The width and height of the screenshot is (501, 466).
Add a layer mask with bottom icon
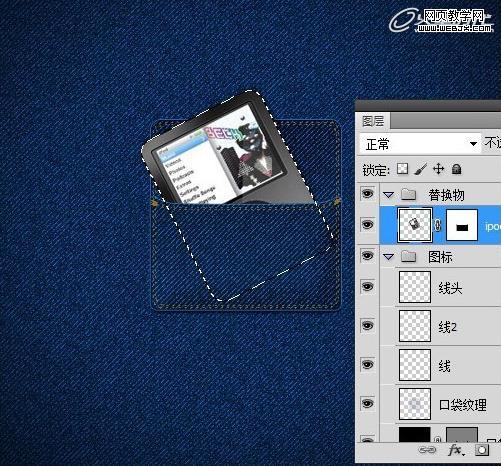tap(482, 450)
